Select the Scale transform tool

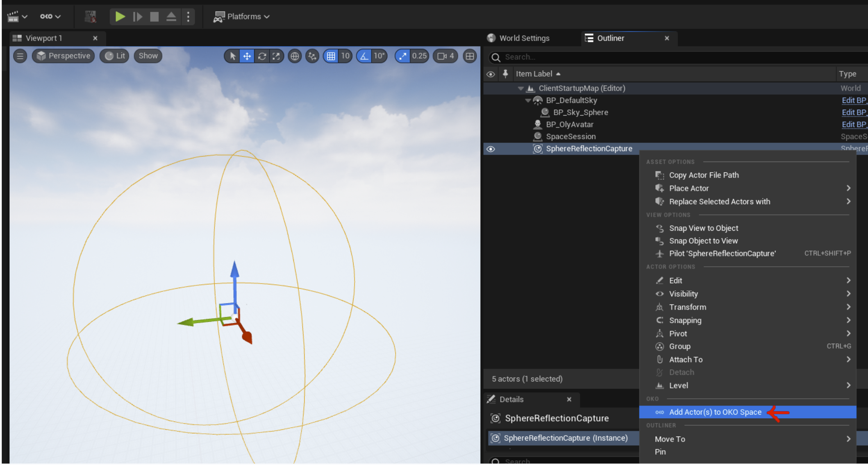(x=276, y=56)
